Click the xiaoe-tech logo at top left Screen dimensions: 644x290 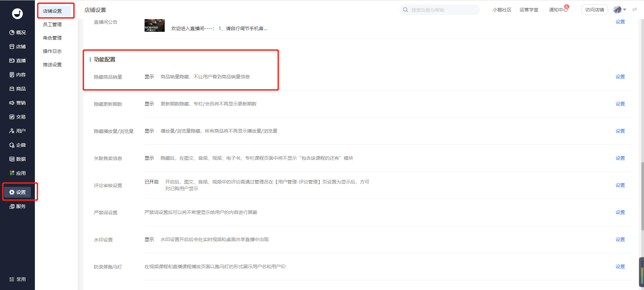coord(17,14)
